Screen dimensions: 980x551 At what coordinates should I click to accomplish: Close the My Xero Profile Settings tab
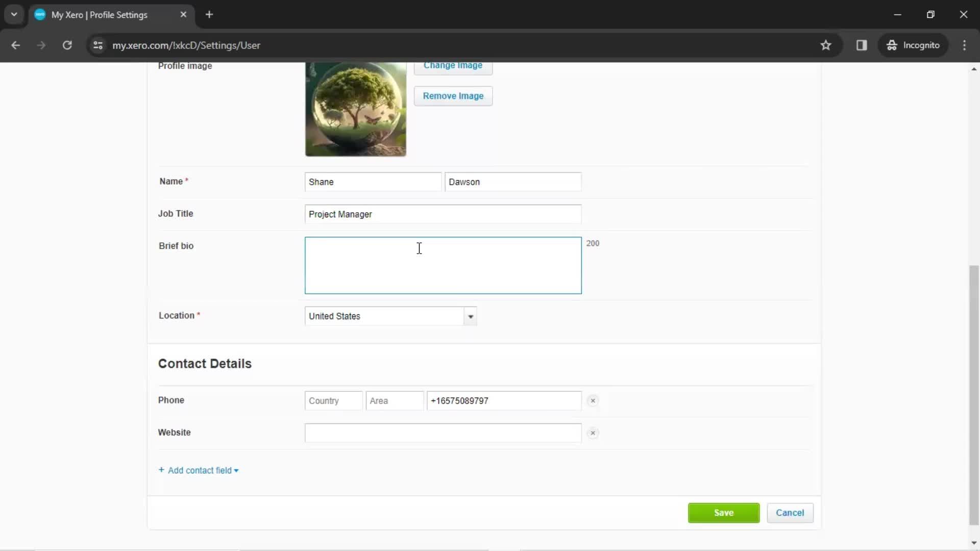click(x=183, y=14)
